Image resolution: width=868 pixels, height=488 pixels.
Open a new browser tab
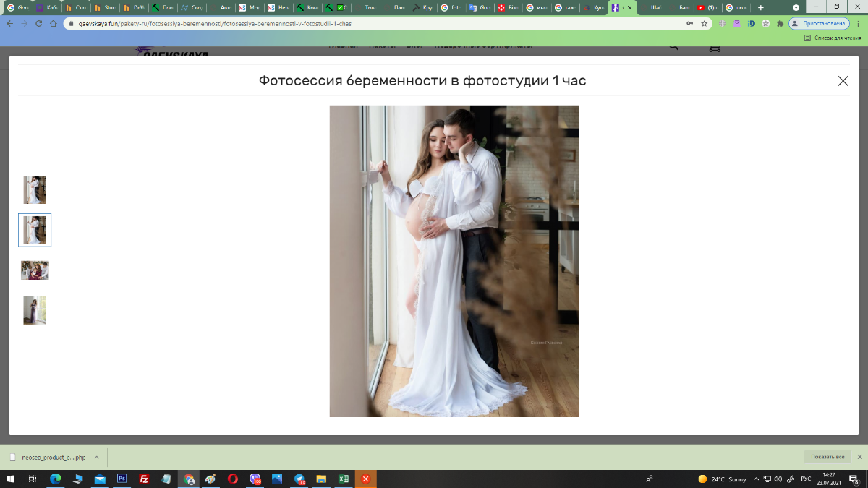760,7
